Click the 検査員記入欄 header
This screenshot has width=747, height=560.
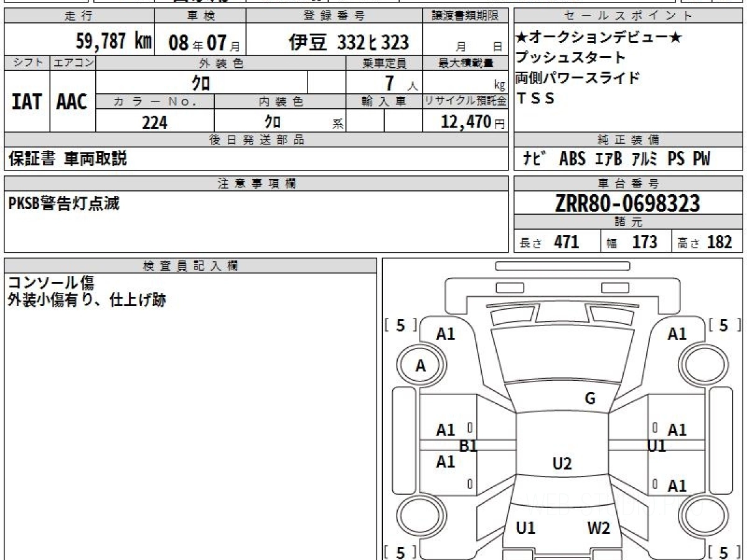[x=190, y=266]
